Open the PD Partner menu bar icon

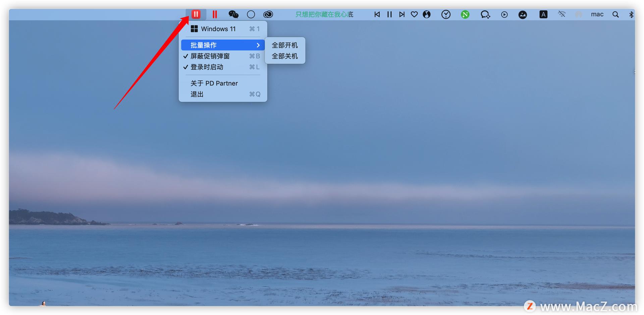[197, 14]
